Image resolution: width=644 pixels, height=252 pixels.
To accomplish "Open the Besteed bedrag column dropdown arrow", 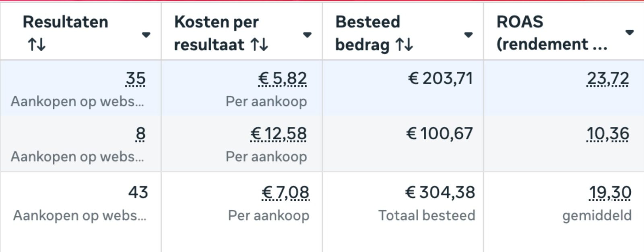I will tap(468, 35).
